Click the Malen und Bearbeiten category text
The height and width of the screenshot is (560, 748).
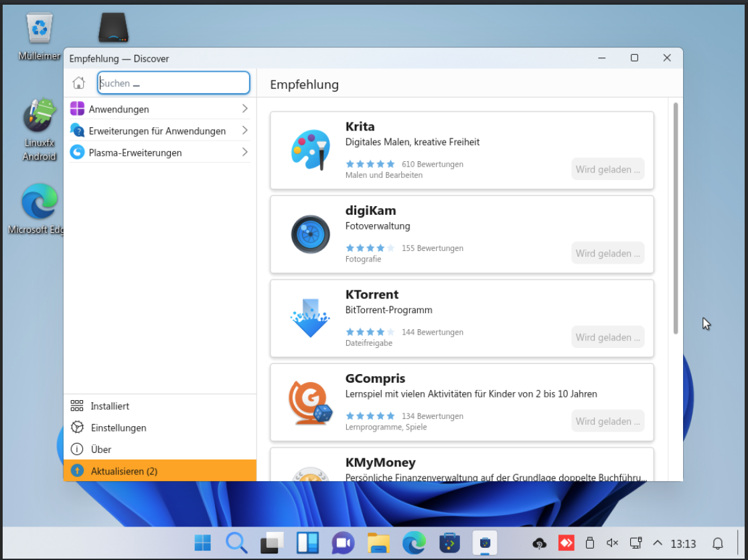click(x=384, y=175)
